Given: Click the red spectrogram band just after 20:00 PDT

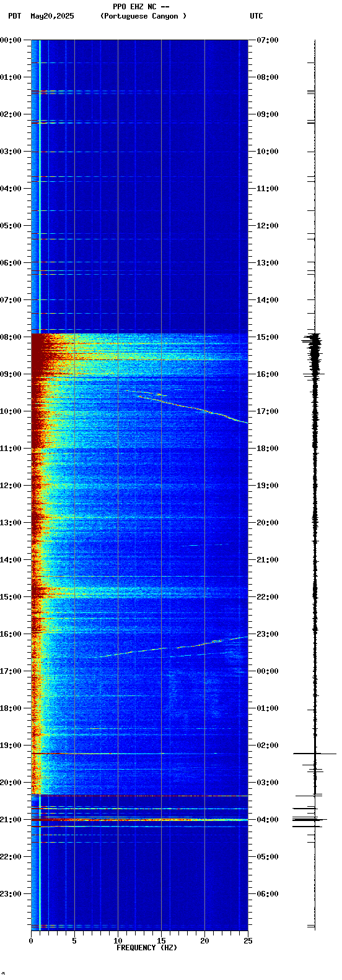Looking at the screenshot, I should [x=139, y=796].
